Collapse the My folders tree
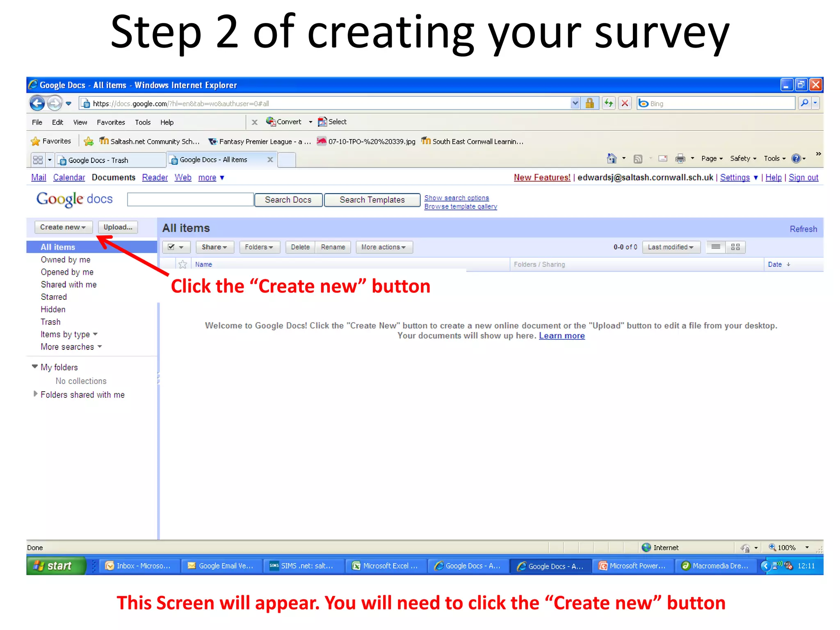Screen dimensions: 840x630 (35, 367)
